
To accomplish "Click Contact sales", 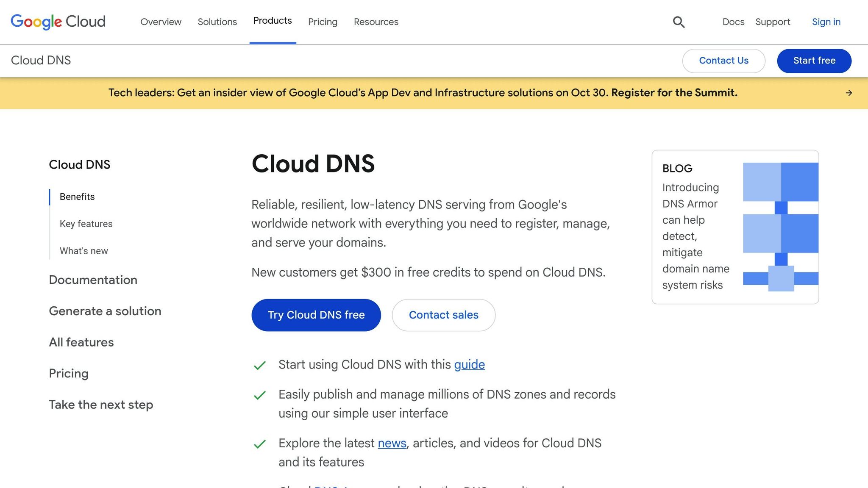I will (x=443, y=315).
